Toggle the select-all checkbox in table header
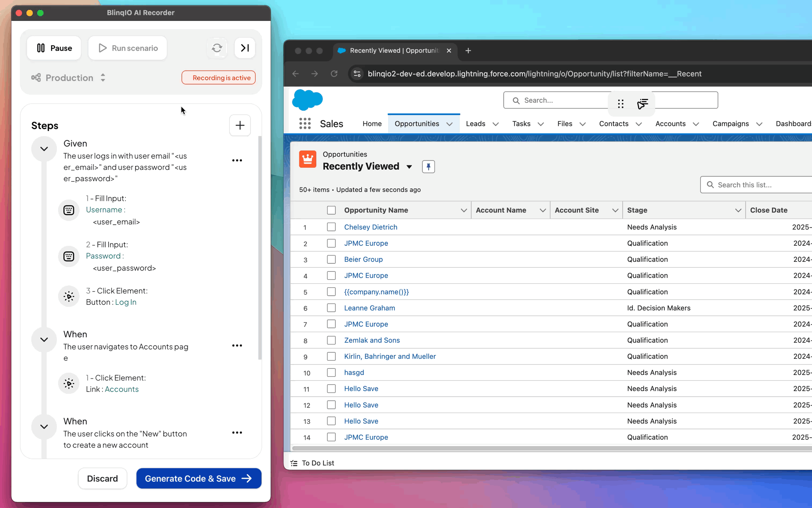812x508 pixels. click(331, 210)
